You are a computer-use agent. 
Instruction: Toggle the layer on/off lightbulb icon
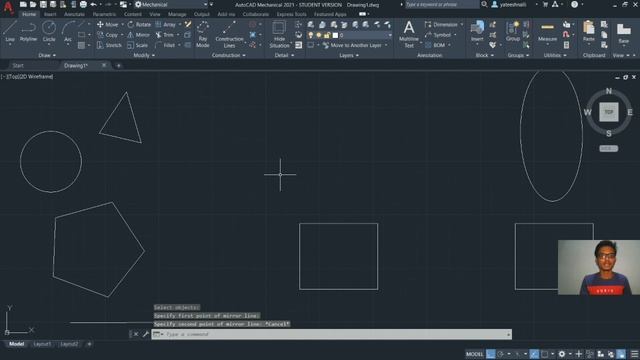[311, 36]
